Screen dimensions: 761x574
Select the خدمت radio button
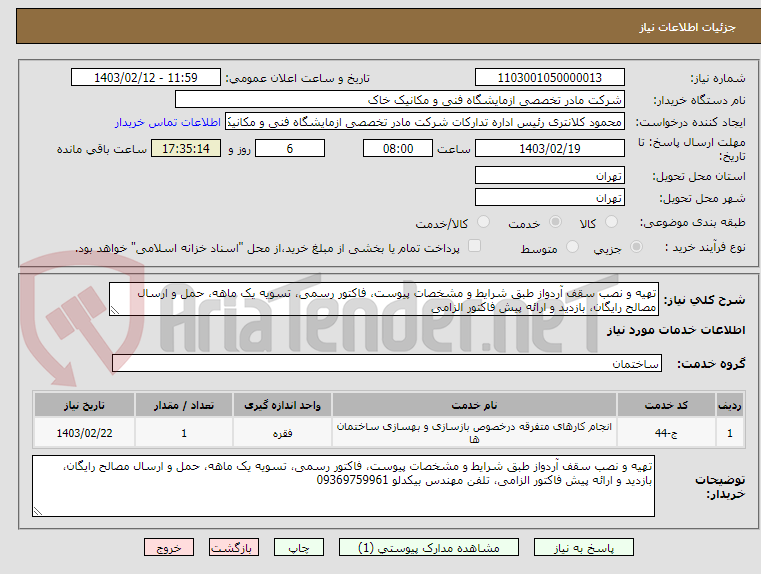[x=555, y=222]
